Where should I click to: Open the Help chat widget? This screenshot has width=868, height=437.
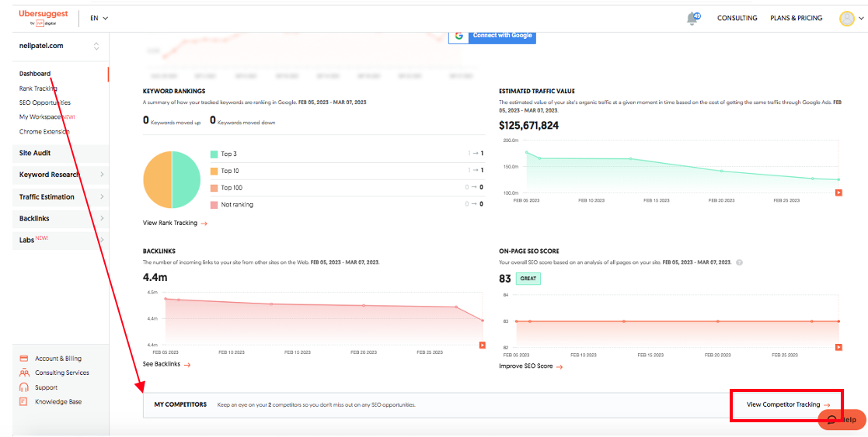[842, 419]
